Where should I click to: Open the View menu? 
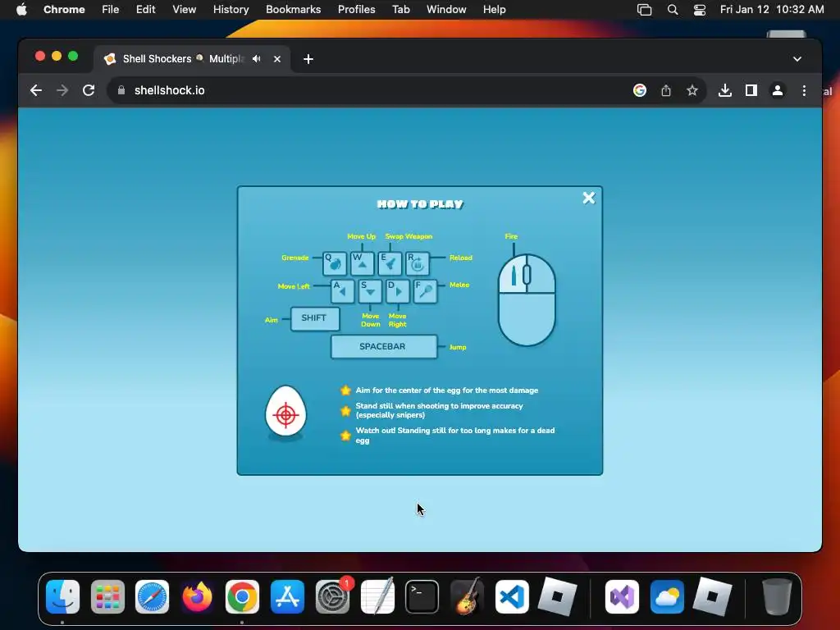pyautogui.click(x=184, y=10)
